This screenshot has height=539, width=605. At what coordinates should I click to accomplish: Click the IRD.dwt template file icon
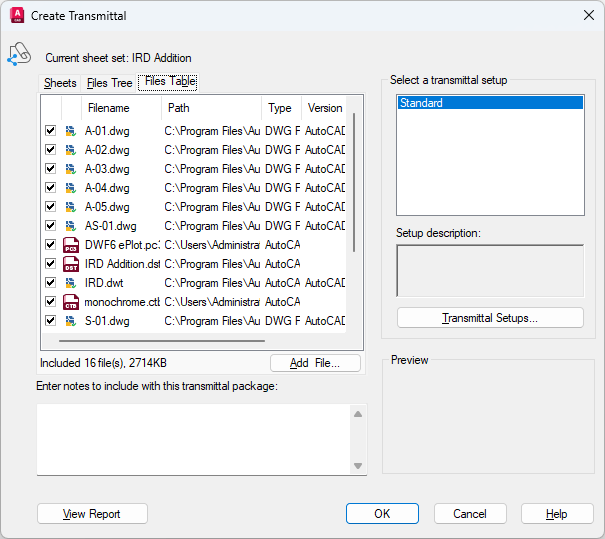tap(71, 283)
